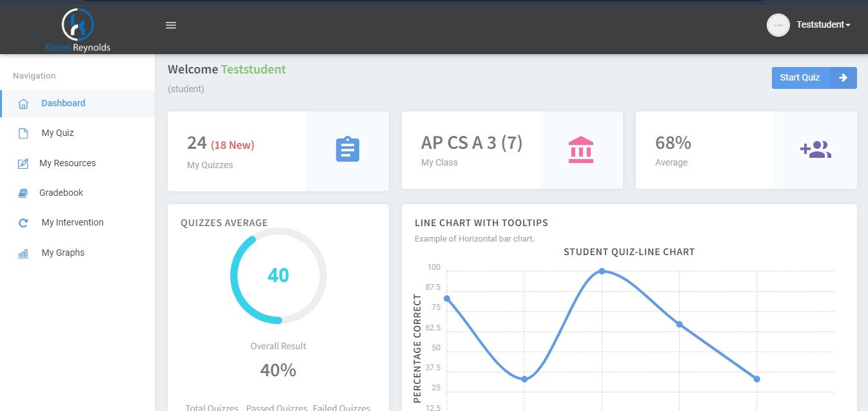Click the green Teststudent name link
This screenshot has width=868, height=411.
(253, 70)
